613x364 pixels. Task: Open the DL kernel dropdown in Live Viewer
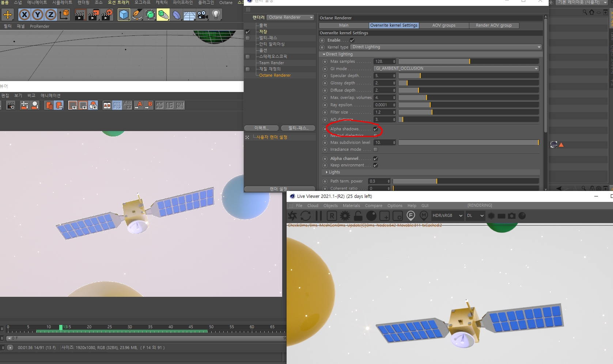coord(475,216)
